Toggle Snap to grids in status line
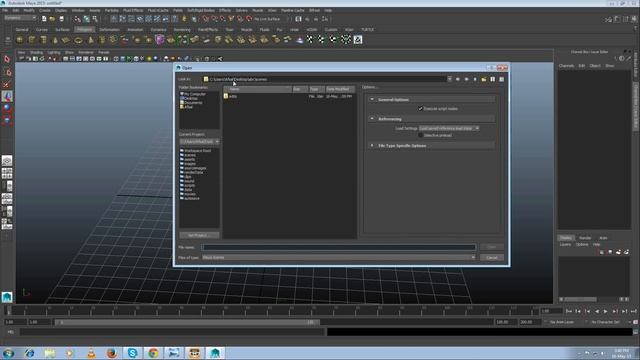The image size is (640, 360). pyautogui.click(x=205, y=19)
